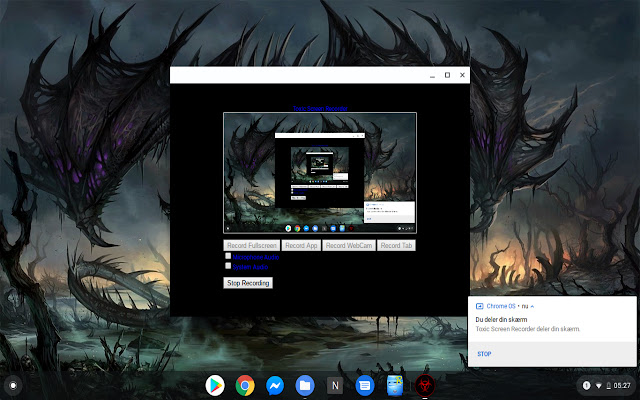Close the Toxic Screen Recorder window
The height and width of the screenshot is (400, 640).
pyautogui.click(x=462, y=75)
